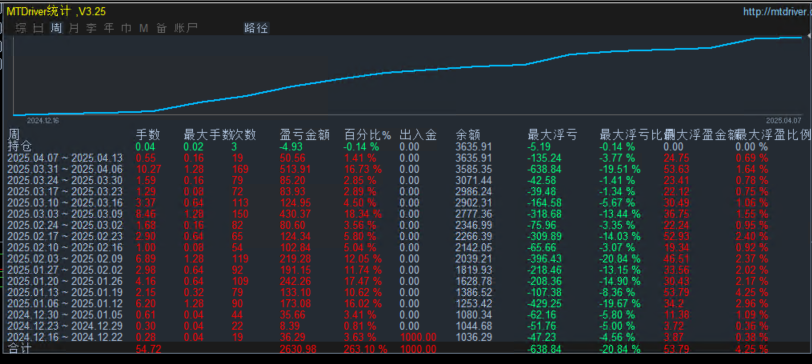This screenshot has height=364, width=812.
Task: Click the 盈亏金额 column header
Action: (305, 136)
